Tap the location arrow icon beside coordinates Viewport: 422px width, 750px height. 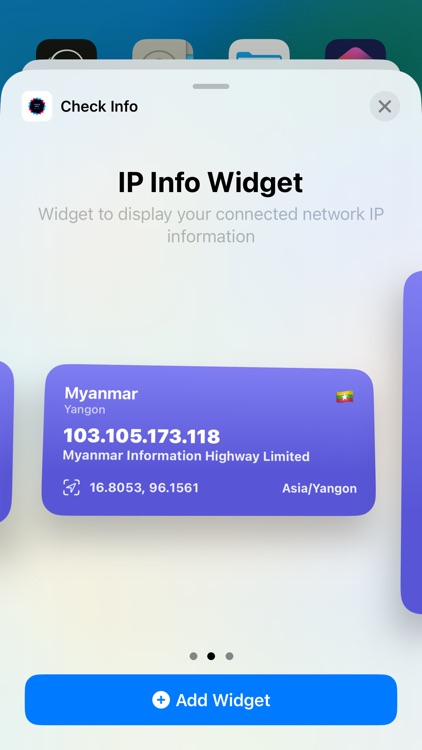pyautogui.click(x=71, y=488)
